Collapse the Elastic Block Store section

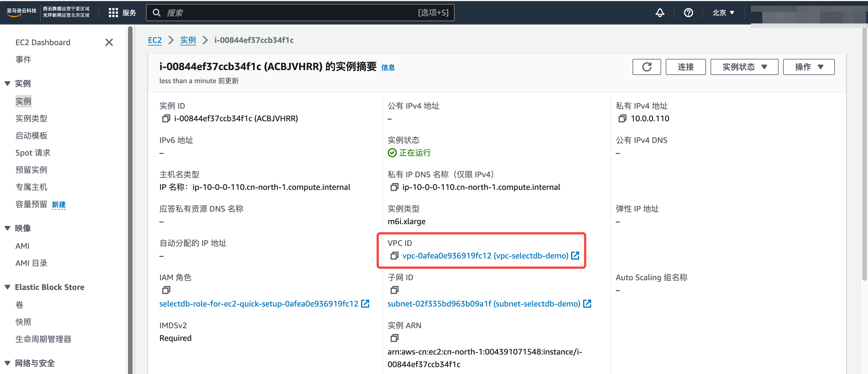(x=7, y=287)
